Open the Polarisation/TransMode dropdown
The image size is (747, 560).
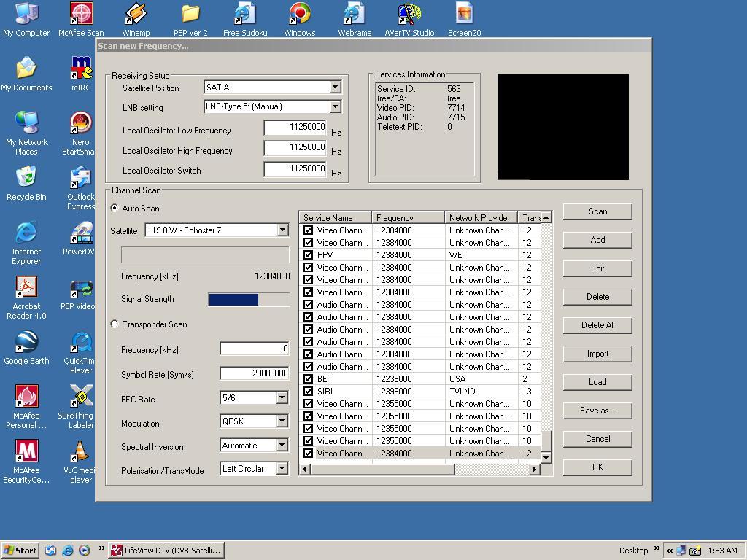pyautogui.click(x=282, y=469)
